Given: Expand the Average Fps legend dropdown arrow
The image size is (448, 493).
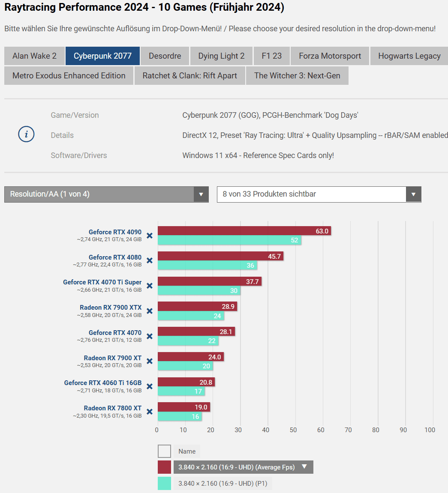Looking at the screenshot, I should tap(304, 466).
